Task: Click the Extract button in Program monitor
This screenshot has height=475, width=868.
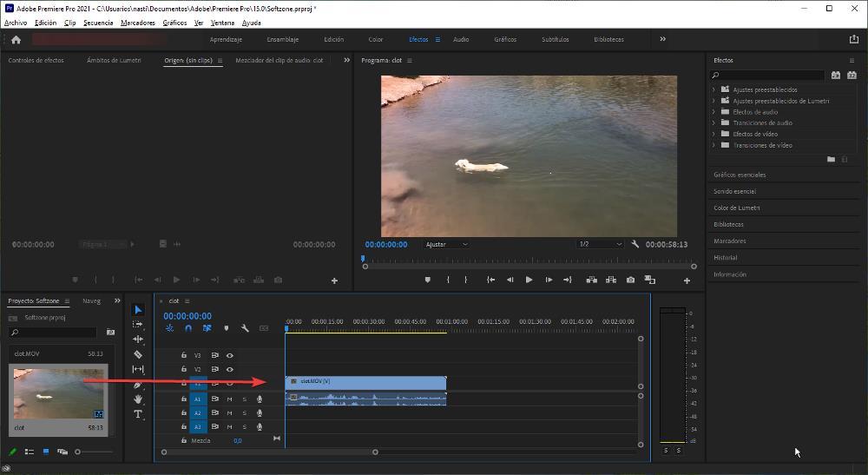Action: [x=610, y=280]
